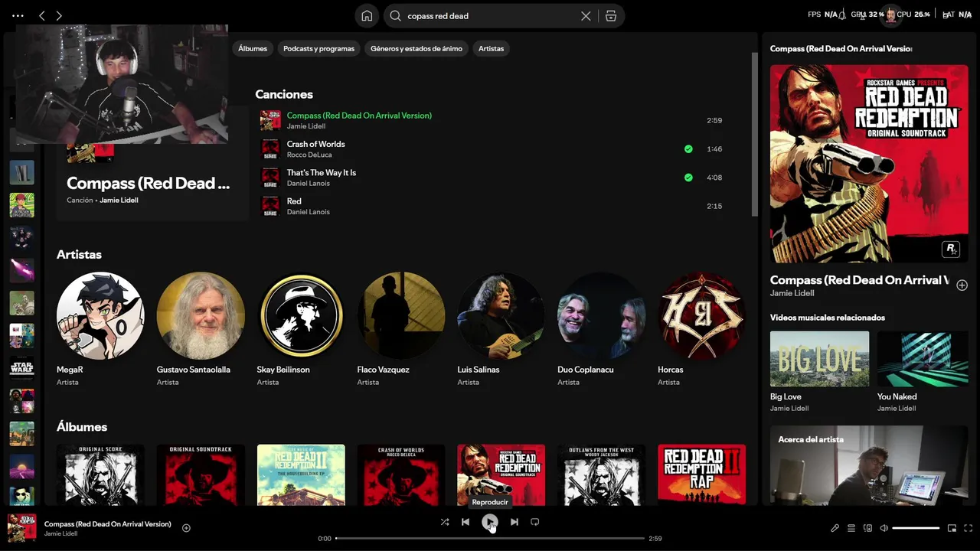Filter results by Álbumes
This screenshot has width=980, height=551.
tap(253, 48)
